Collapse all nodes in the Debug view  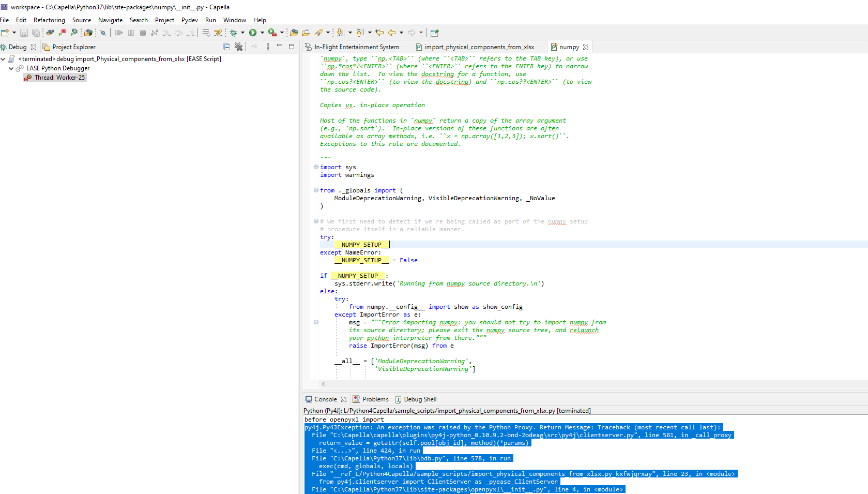click(226, 47)
